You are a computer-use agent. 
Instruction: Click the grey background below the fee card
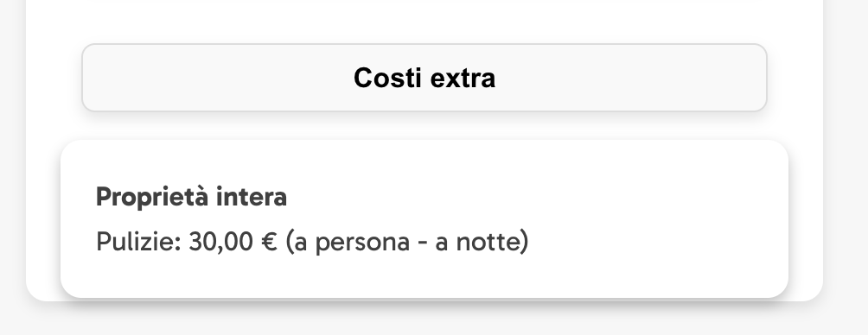pos(424,319)
